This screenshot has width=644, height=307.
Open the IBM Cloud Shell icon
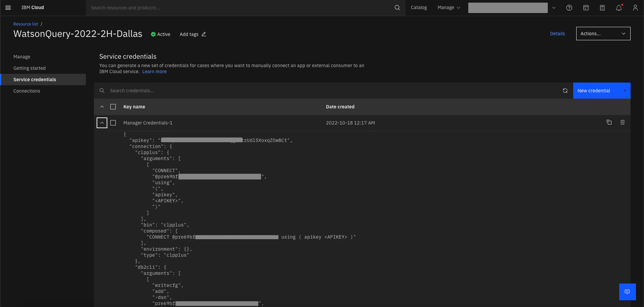pos(586,8)
